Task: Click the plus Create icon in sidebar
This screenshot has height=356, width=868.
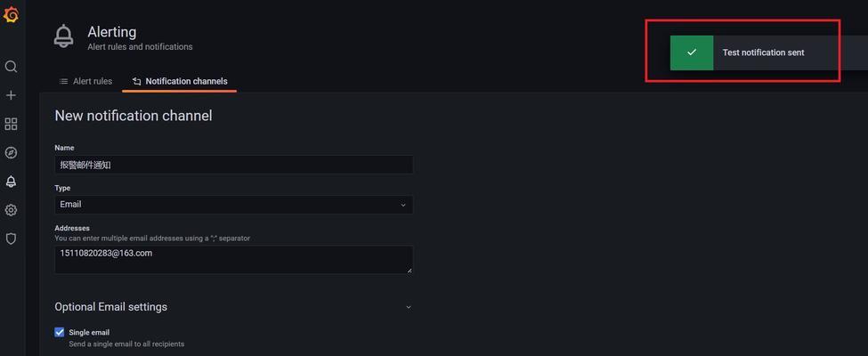Action: [11, 95]
